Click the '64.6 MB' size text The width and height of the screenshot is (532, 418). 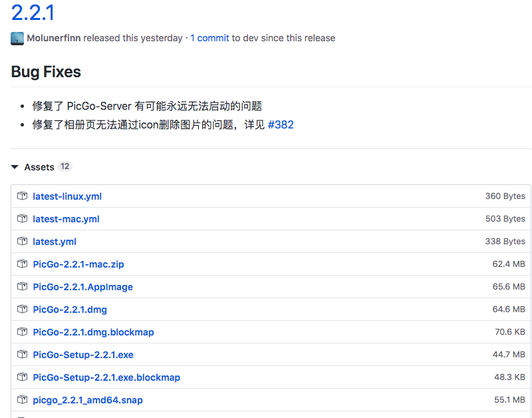509,310
